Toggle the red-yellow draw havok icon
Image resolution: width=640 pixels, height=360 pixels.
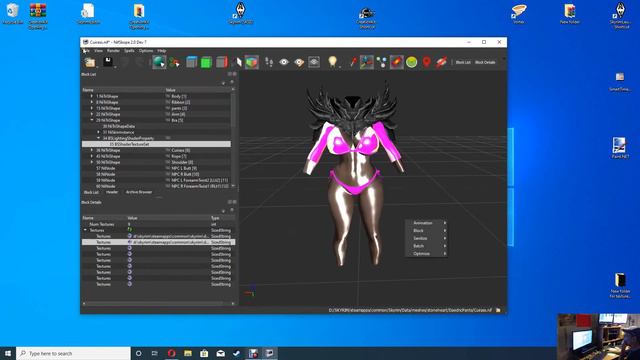(396, 62)
